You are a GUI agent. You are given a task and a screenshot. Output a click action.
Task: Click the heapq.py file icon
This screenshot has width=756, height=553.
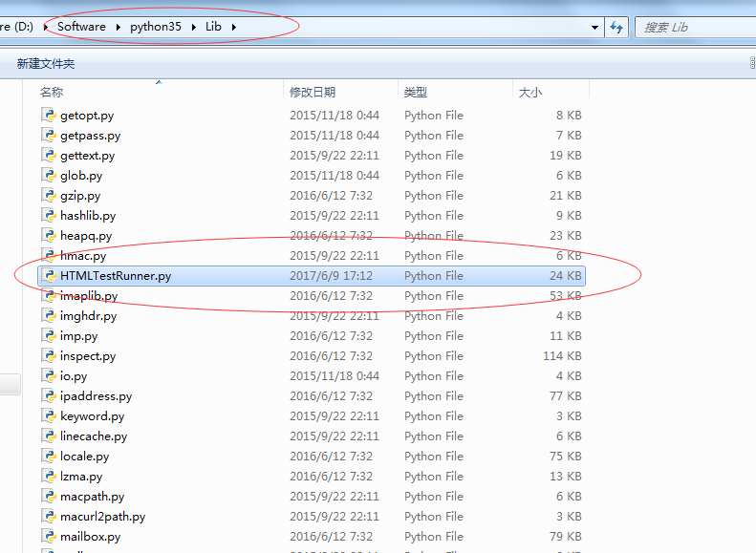pyautogui.click(x=49, y=236)
